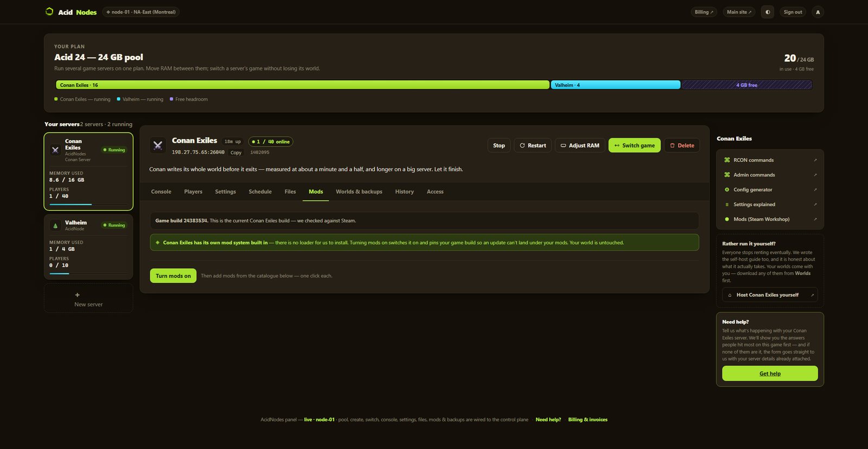Viewport: 868px width, 449px height.
Task: Click the Turn mods on button
Action: (x=173, y=276)
